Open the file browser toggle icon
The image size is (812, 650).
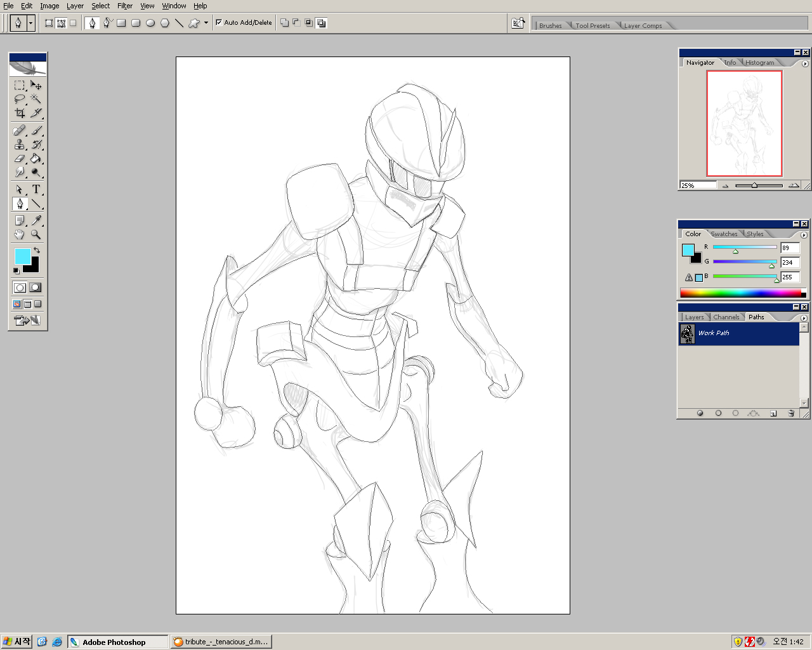click(x=518, y=23)
